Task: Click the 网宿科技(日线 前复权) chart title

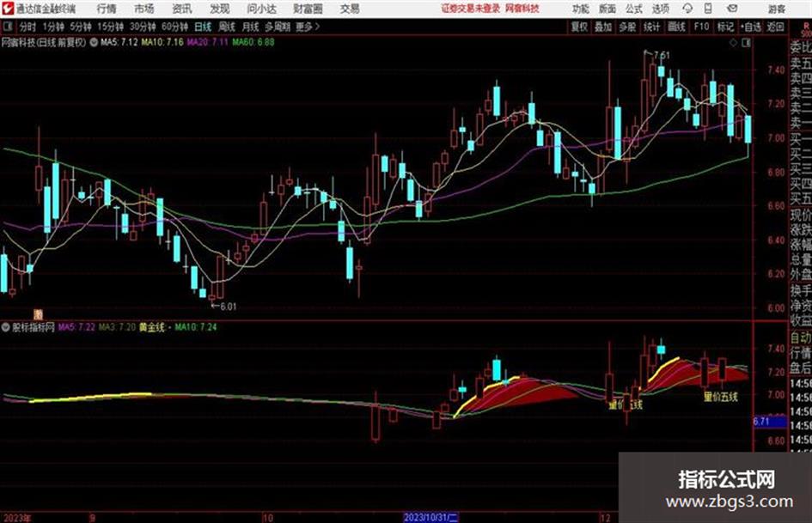Action: click(x=44, y=42)
